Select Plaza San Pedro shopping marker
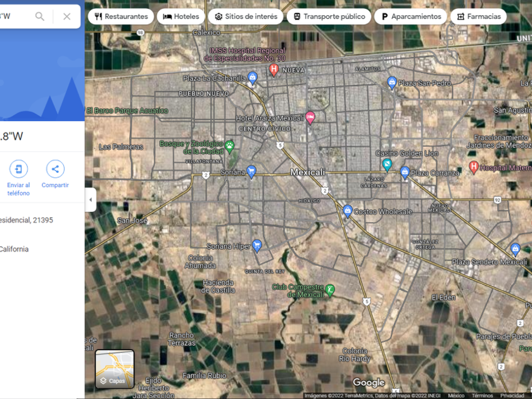Screen dimensions: 532x399 [392, 83]
